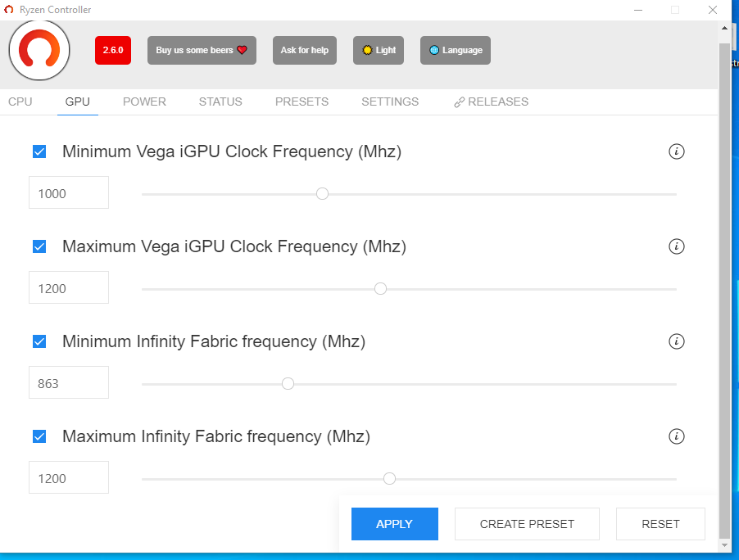Switch theme using the Light button

(379, 50)
